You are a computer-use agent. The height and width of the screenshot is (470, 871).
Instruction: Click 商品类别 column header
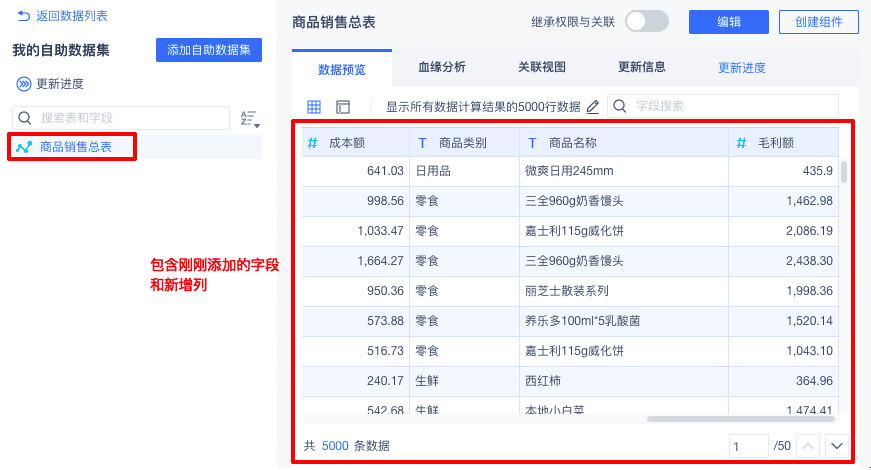(464, 143)
